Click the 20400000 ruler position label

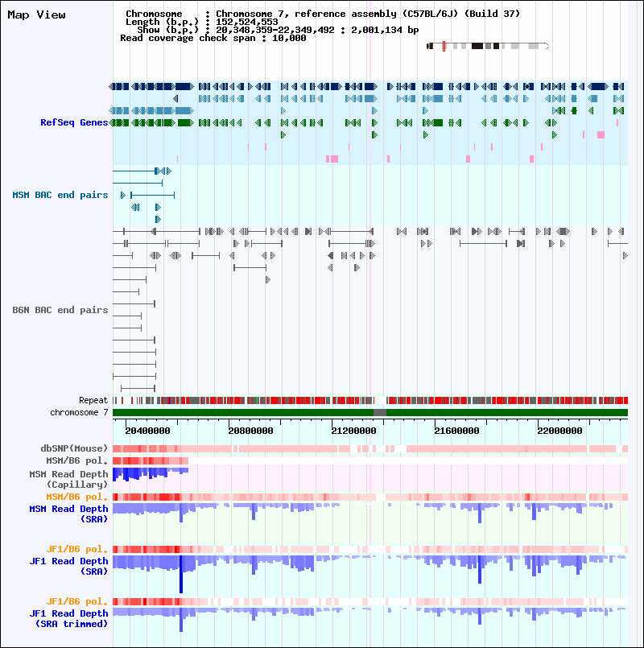click(147, 431)
